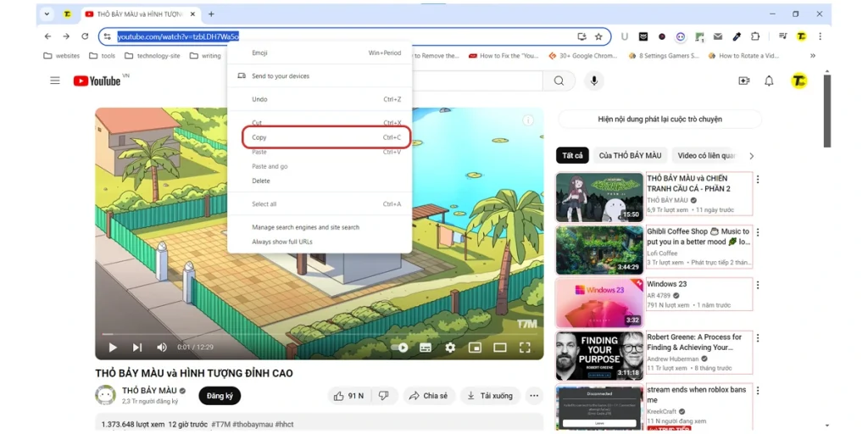The image size is (868, 434).
Task: Open the YouTube account avatar menu
Action: pyautogui.click(x=798, y=81)
